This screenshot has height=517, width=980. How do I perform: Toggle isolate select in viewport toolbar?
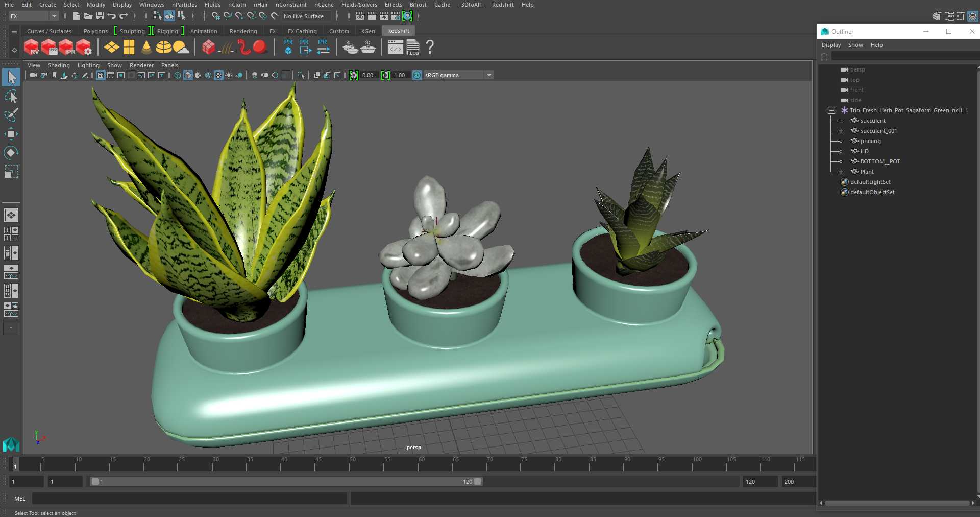click(301, 75)
